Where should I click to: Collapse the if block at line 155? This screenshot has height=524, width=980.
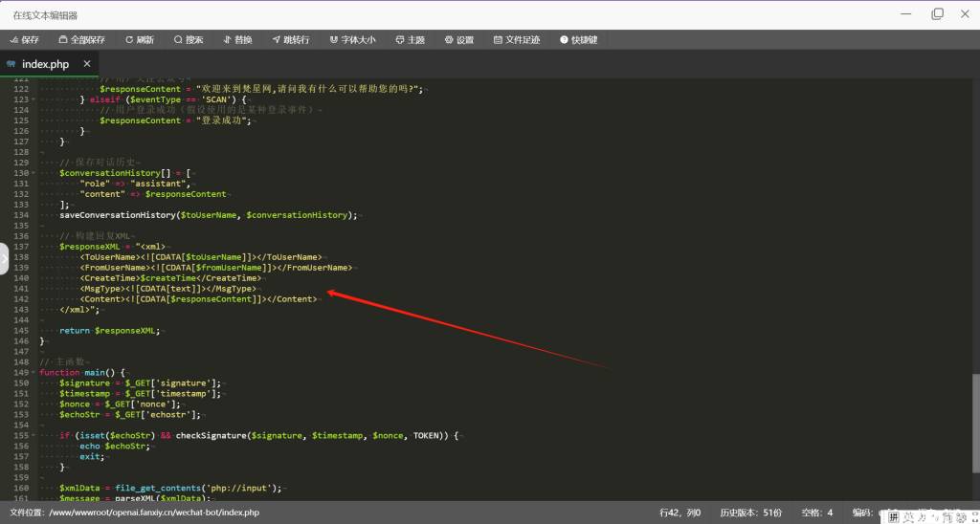click(33, 436)
